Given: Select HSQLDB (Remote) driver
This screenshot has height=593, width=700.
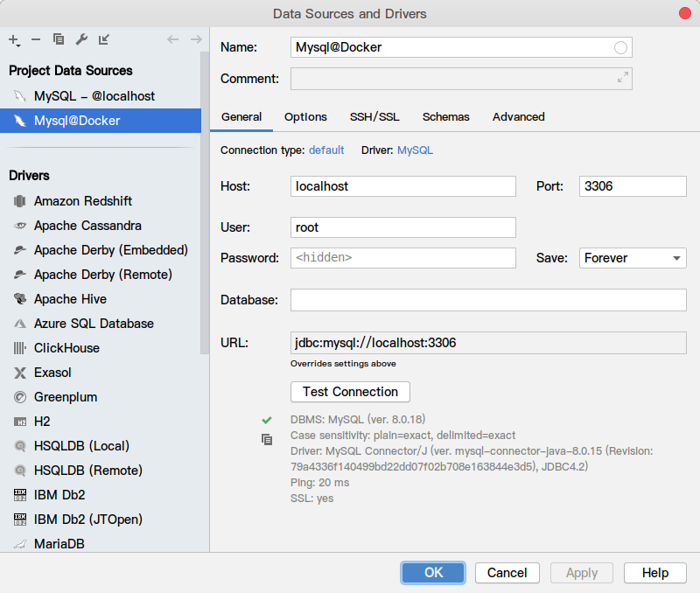Looking at the screenshot, I should (101, 471).
